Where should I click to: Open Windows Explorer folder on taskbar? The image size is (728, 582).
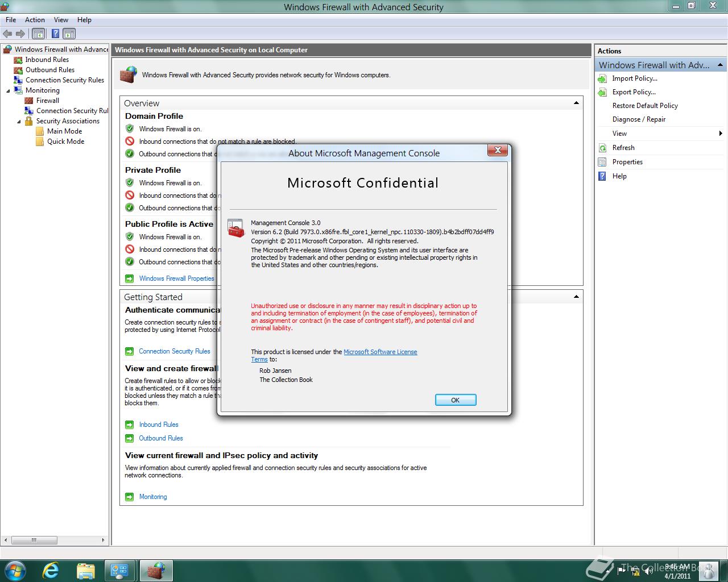[x=85, y=570]
